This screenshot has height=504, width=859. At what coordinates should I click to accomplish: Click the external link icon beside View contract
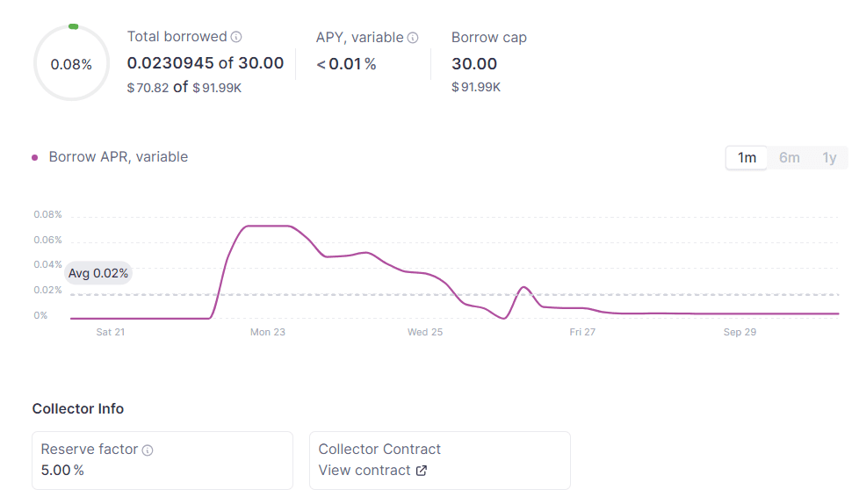point(422,471)
